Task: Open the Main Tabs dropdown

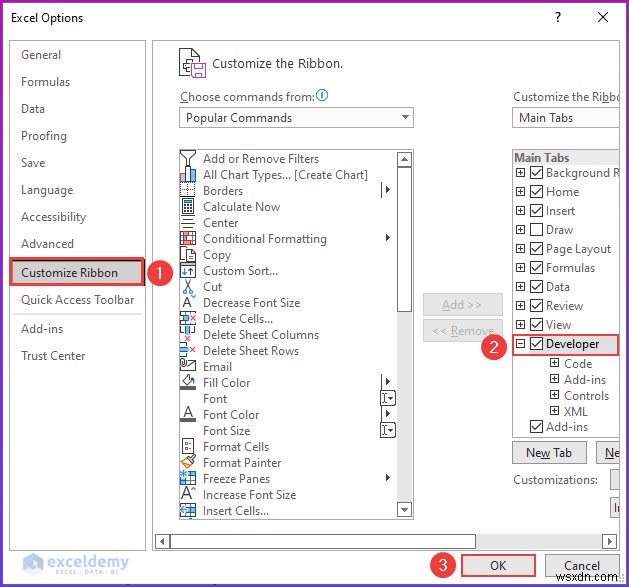Action: point(566,118)
